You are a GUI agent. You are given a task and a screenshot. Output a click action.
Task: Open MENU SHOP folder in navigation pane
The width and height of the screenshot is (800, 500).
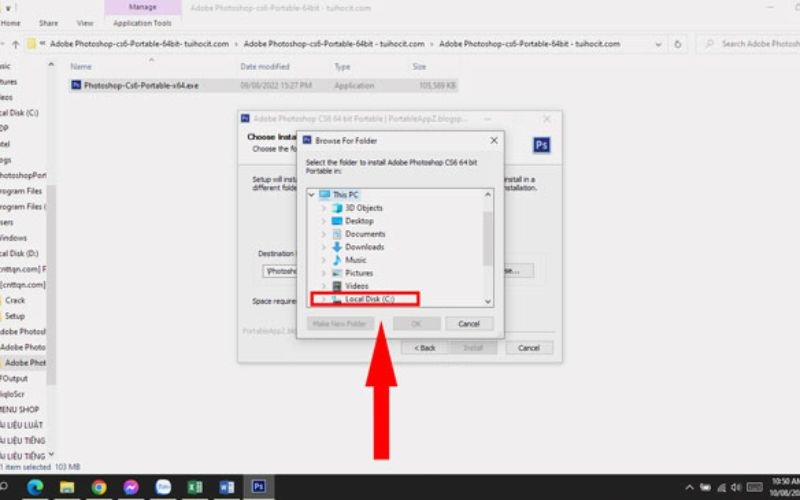[19, 410]
